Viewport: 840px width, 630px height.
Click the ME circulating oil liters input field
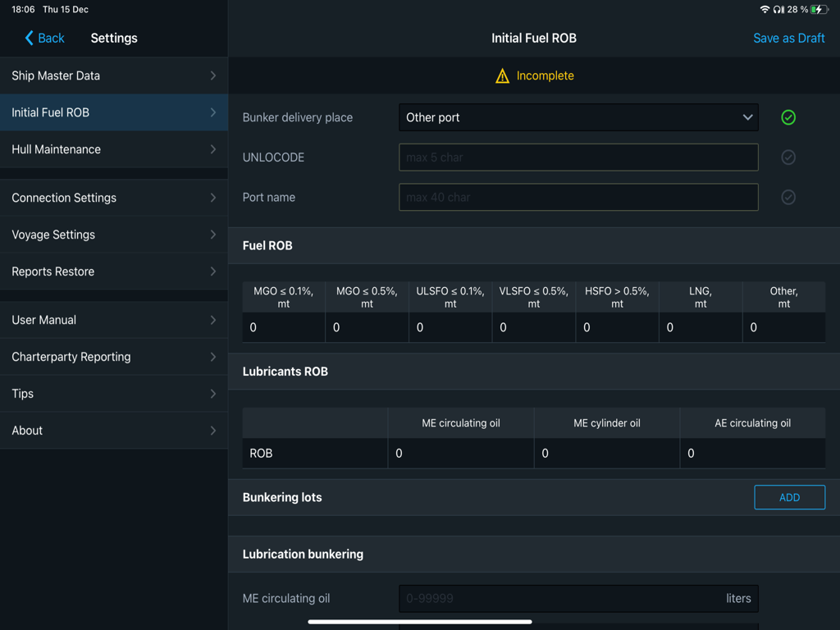coord(578,598)
